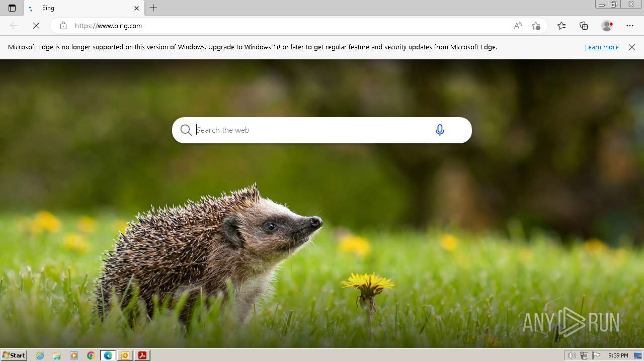Minimize the Edge window

click(x=602, y=5)
